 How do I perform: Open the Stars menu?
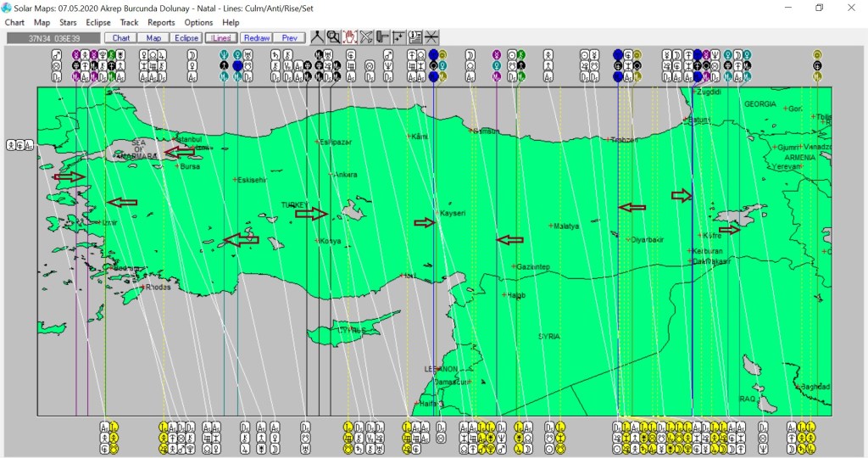tap(68, 23)
